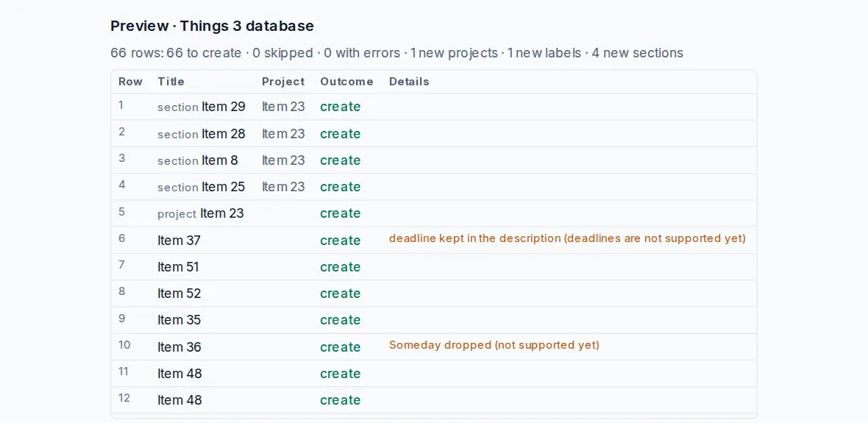
Task: Click the "Title" column header
Action: pyautogui.click(x=171, y=82)
